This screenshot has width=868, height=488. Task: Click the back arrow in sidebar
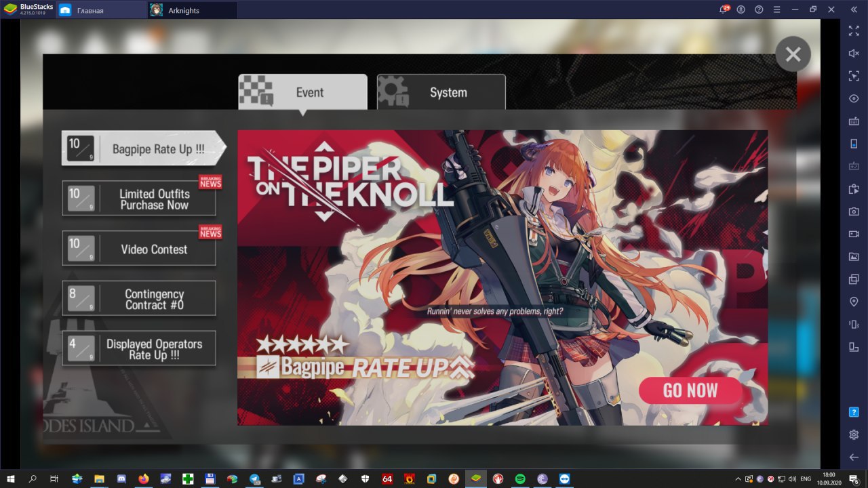point(854,457)
